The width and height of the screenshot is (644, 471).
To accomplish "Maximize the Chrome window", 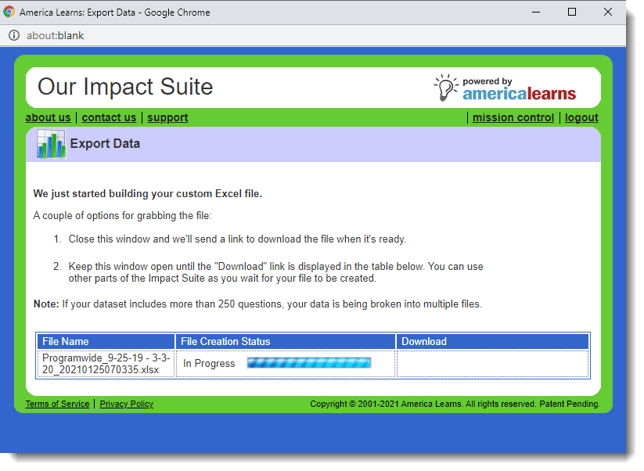I will pyautogui.click(x=571, y=12).
